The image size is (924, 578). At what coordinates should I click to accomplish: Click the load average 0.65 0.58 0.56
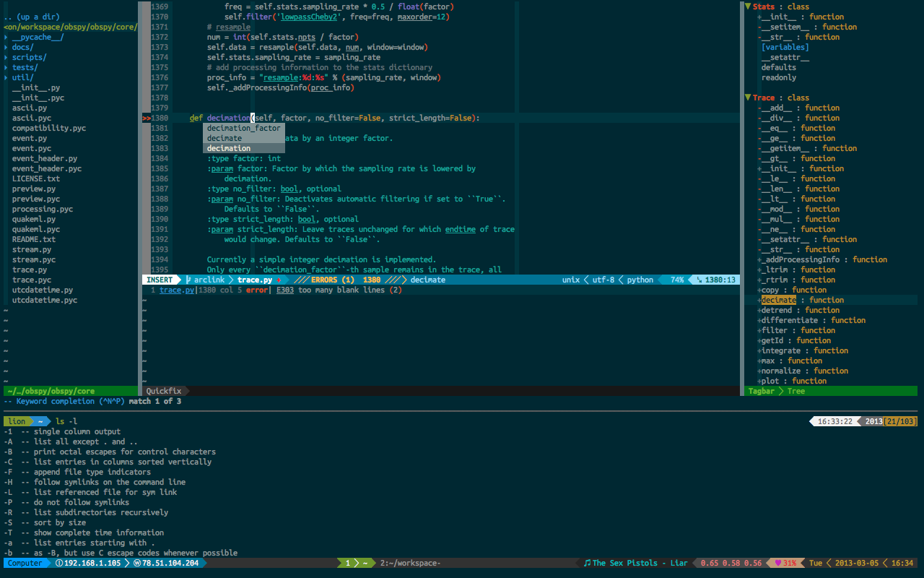731,563
